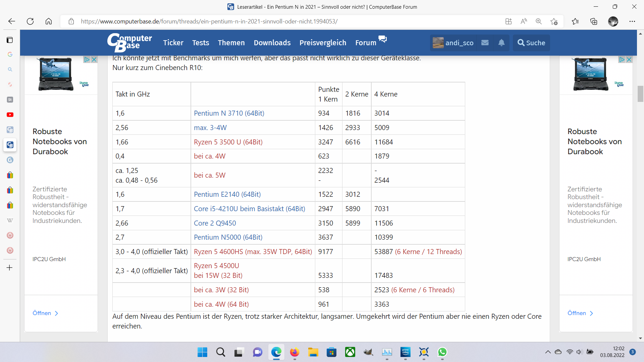This screenshot has height=362, width=644.
Task: Click the left ad's AdChoices info icon
Action: tap(87, 59)
